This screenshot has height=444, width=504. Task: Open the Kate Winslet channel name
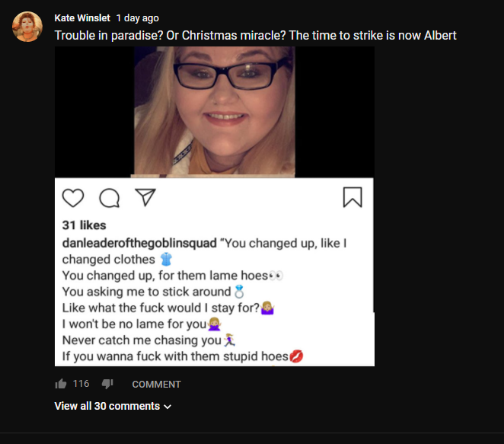82,18
